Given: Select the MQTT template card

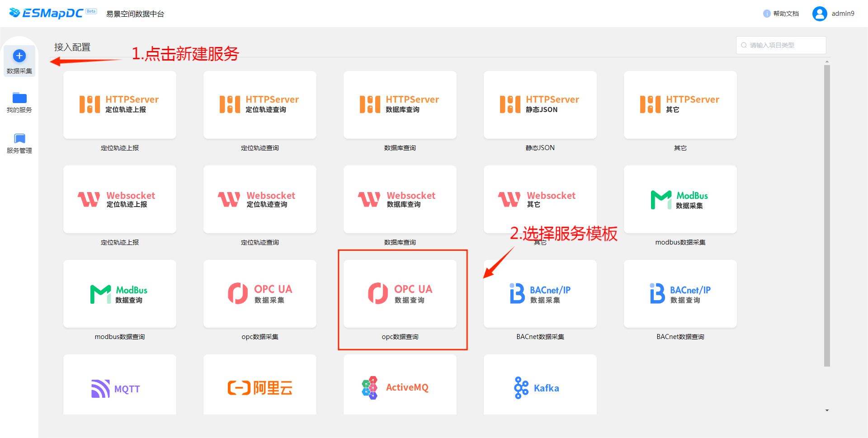Looking at the screenshot, I should pyautogui.click(x=120, y=385).
